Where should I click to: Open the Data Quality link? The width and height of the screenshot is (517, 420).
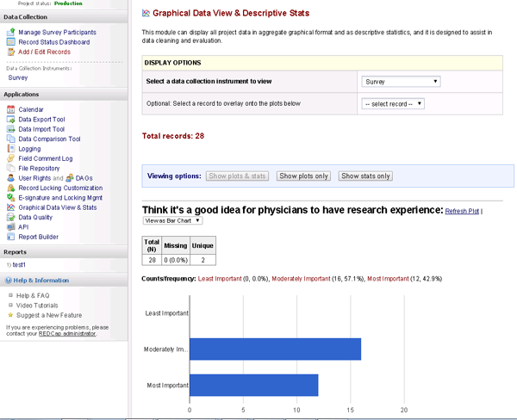(35, 218)
